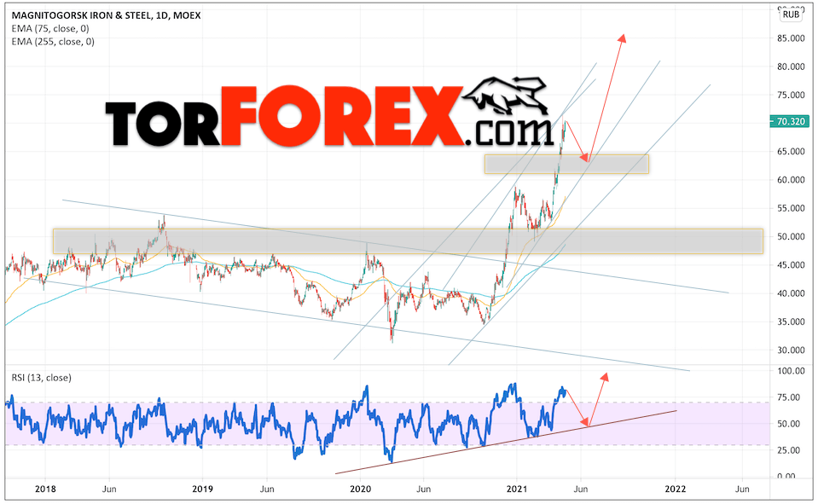Click the 2018 time axis label
This screenshot has height=504, width=818.
[45, 489]
